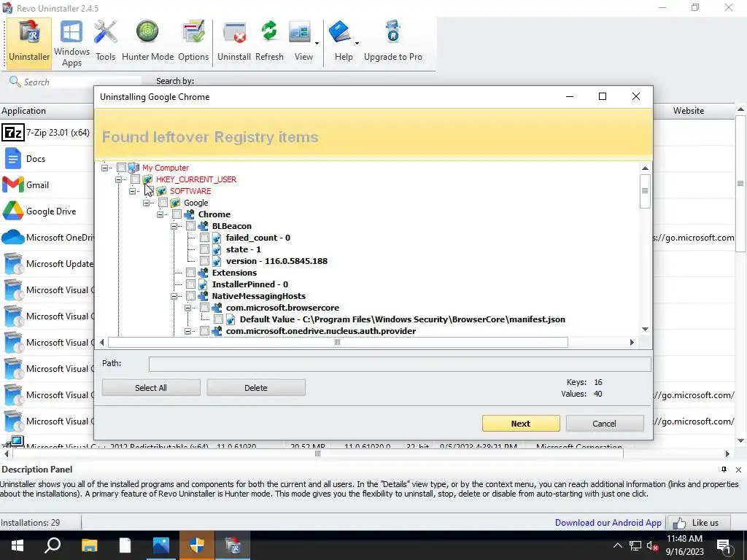Check the Google registry key checkbox
The height and width of the screenshot is (560, 747).
163,203
